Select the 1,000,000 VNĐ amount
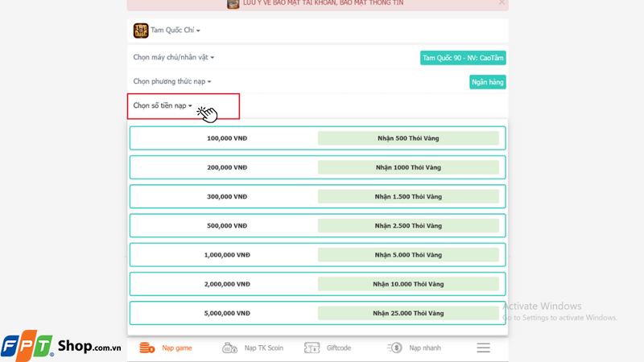 227,255
